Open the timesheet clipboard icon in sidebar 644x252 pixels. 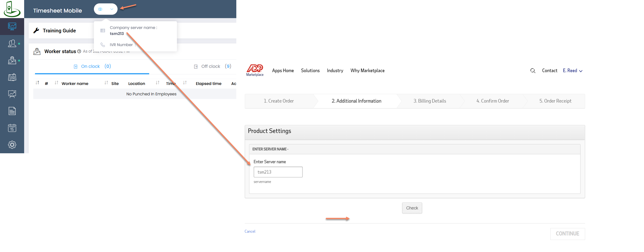[12, 77]
